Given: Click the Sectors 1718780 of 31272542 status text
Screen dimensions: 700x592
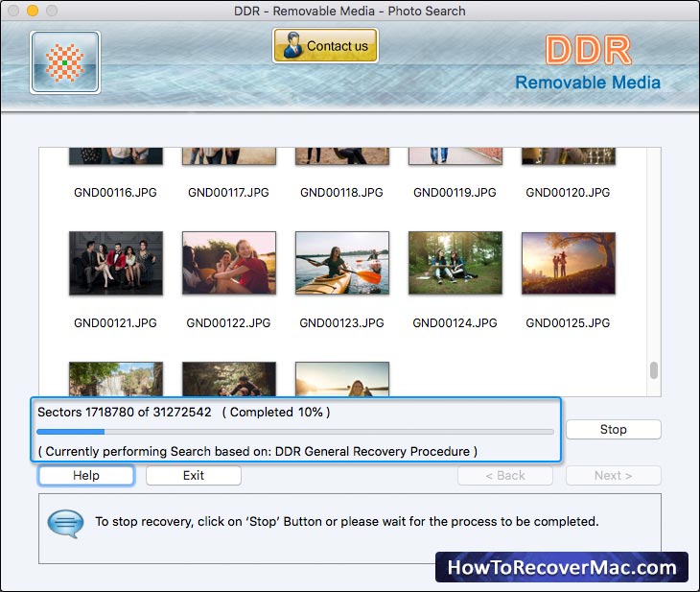Looking at the screenshot, I should click(x=125, y=412).
